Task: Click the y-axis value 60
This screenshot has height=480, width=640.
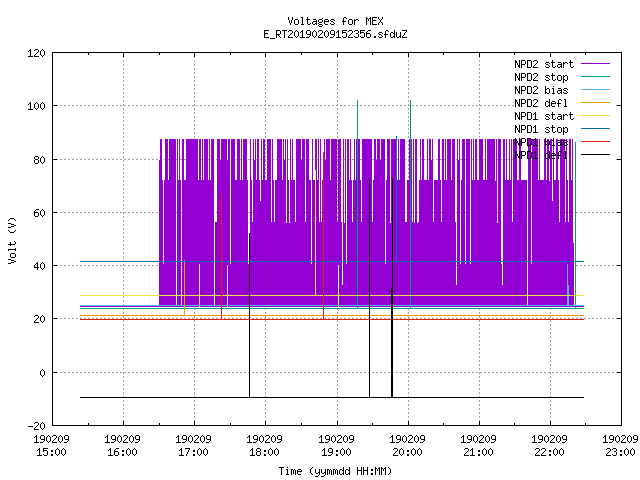Action: point(39,213)
